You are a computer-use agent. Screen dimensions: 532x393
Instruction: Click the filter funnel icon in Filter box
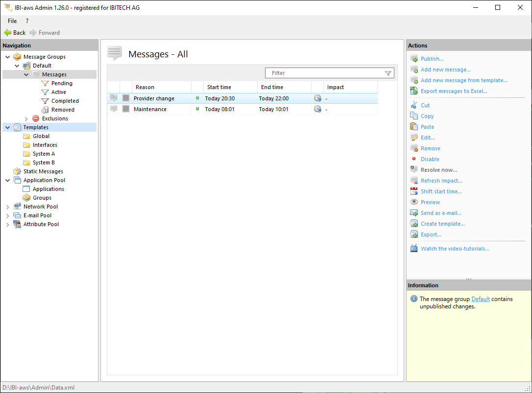[388, 73]
